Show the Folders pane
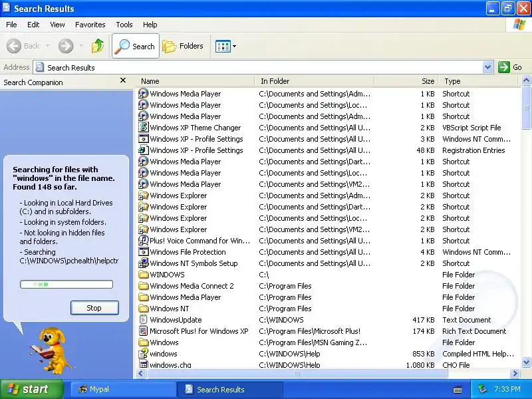This screenshot has height=399, width=532. click(x=183, y=46)
